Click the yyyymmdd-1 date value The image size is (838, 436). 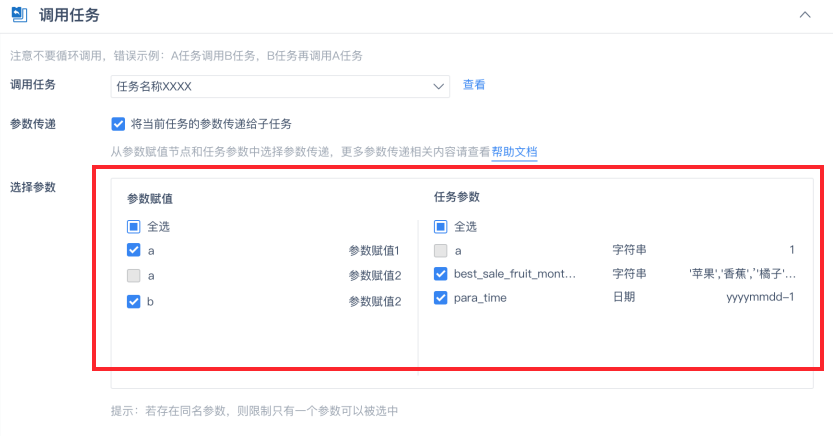point(760,298)
